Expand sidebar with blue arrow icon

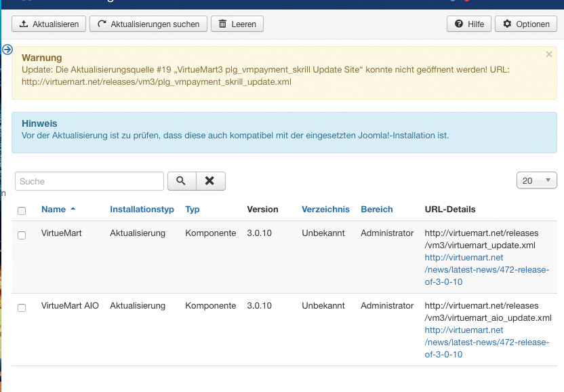point(7,50)
